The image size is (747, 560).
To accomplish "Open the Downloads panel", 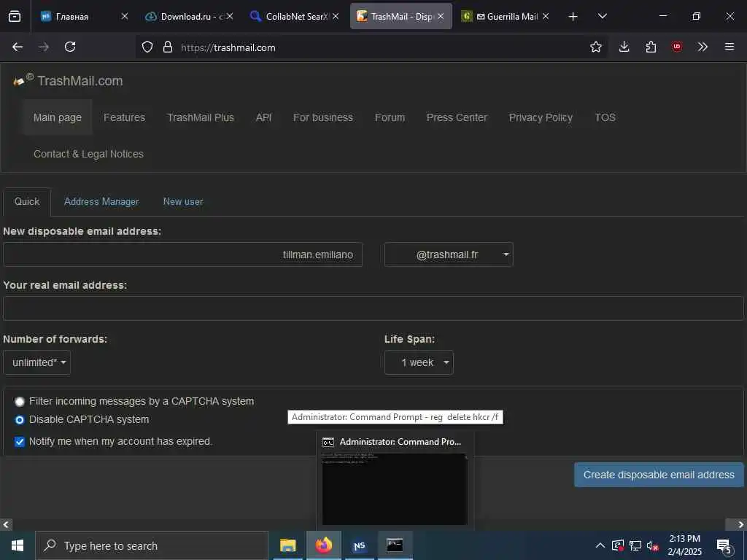I will tap(624, 47).
